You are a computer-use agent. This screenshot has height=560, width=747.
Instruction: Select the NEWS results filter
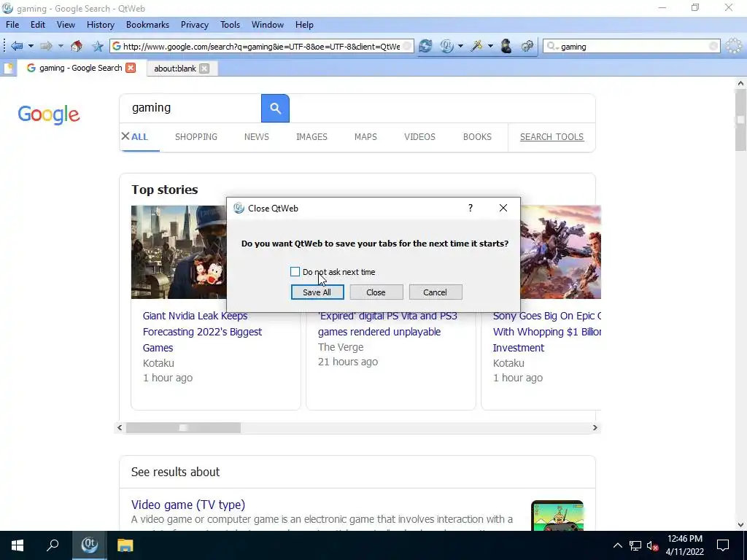click(x=256, y=137)
